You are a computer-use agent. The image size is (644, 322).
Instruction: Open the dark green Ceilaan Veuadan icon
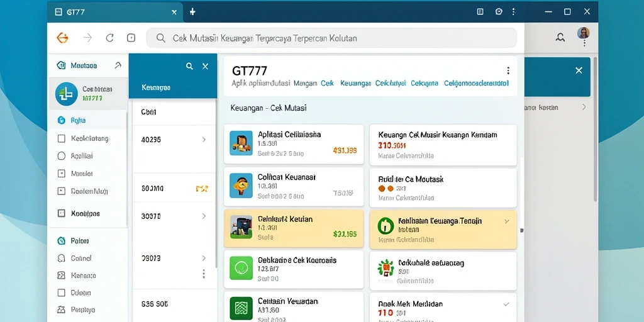[x=241, y=308]
